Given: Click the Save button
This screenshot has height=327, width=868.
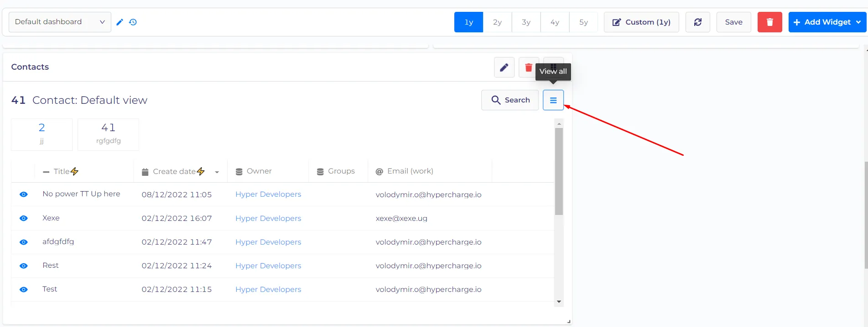Looking at the screenshot, I should coord(733,22).
